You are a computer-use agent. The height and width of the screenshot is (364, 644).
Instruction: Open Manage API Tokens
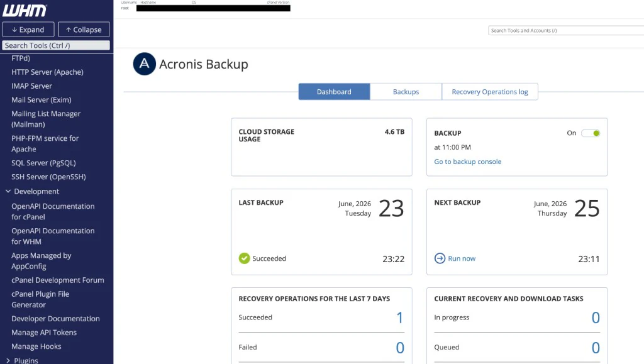tap(44, 333)
